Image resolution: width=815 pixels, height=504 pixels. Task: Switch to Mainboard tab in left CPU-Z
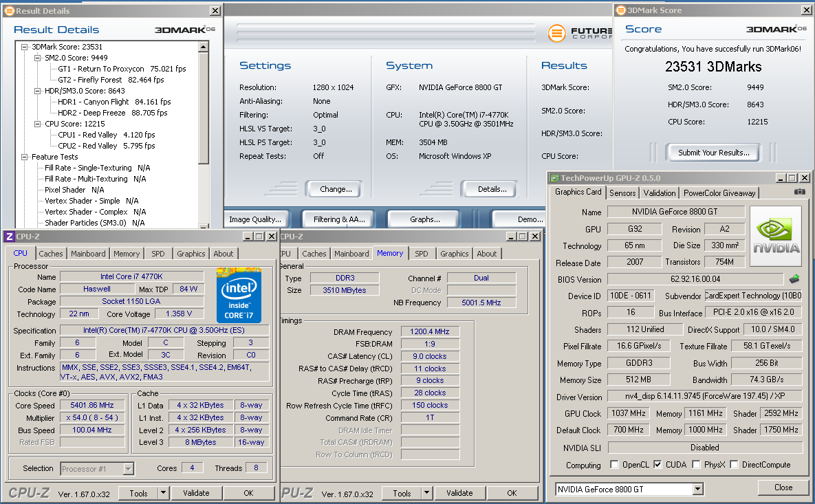(x=88, y=254)
